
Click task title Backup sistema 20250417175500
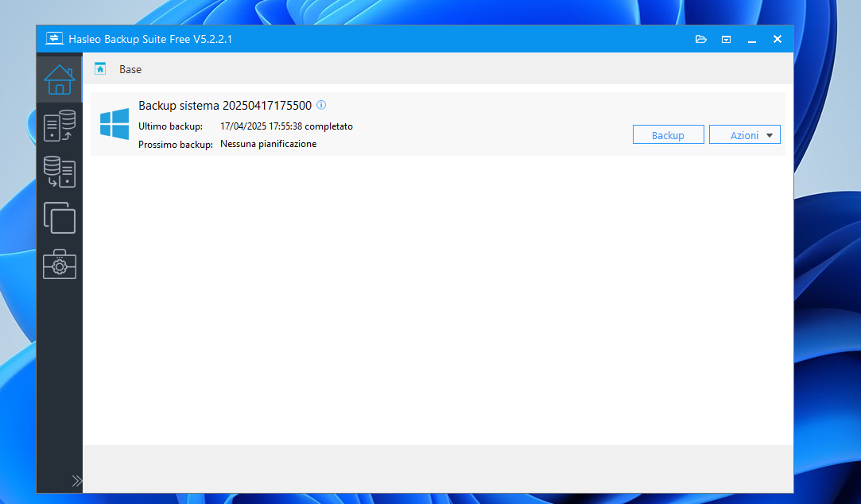click(x=224, y=106)
